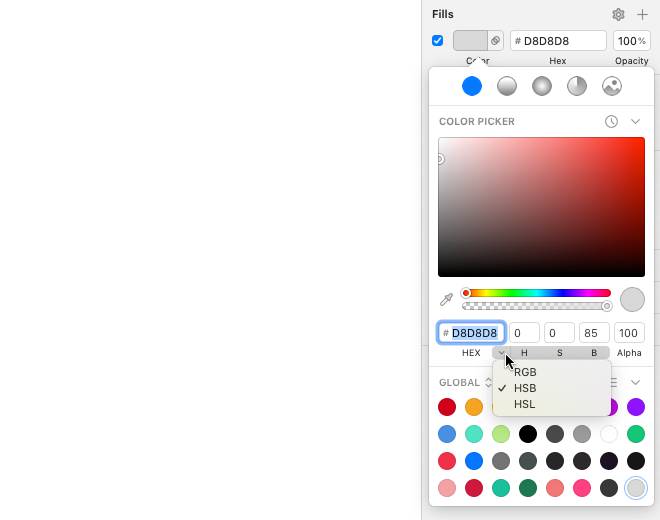Open the Fills settings gear

pyautogui.click(x=618, y=15)
